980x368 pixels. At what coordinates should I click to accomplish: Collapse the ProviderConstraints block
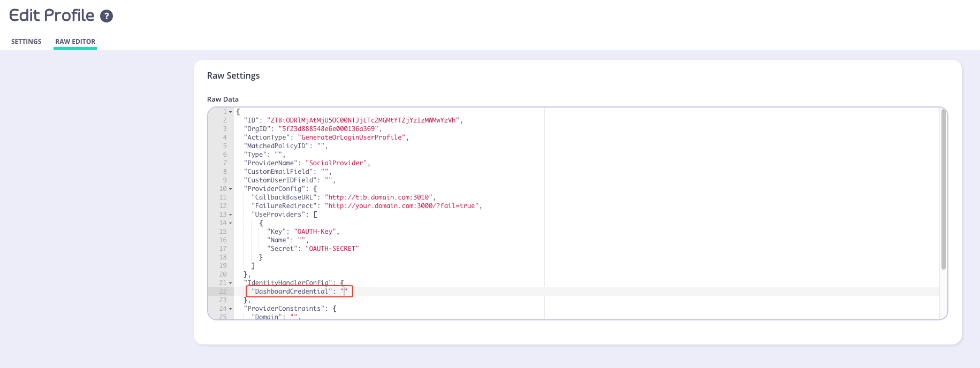tap(231, 309)
